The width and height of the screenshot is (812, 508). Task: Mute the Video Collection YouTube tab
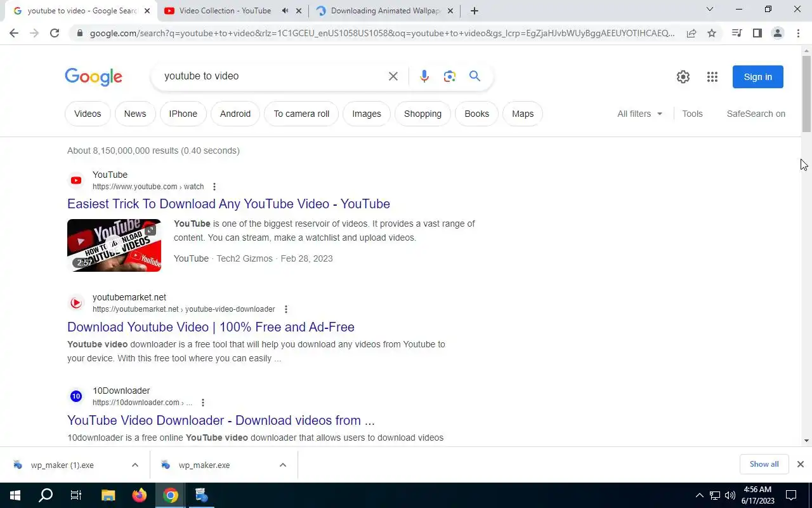285,11
